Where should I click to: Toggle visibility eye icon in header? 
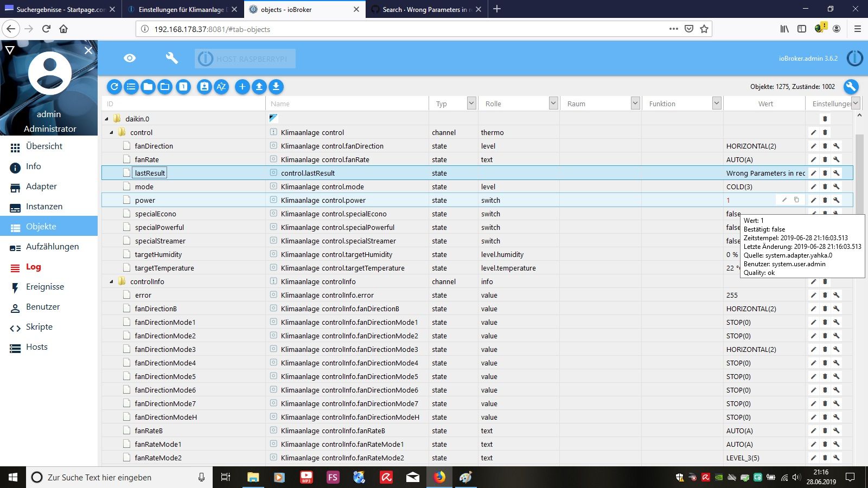130,58
